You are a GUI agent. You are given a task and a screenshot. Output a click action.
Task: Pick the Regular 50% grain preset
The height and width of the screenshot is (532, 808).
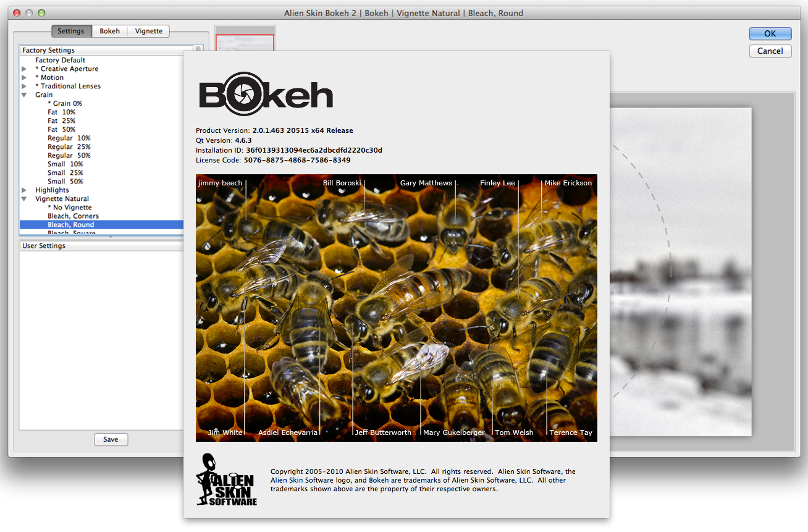[69, 156]
